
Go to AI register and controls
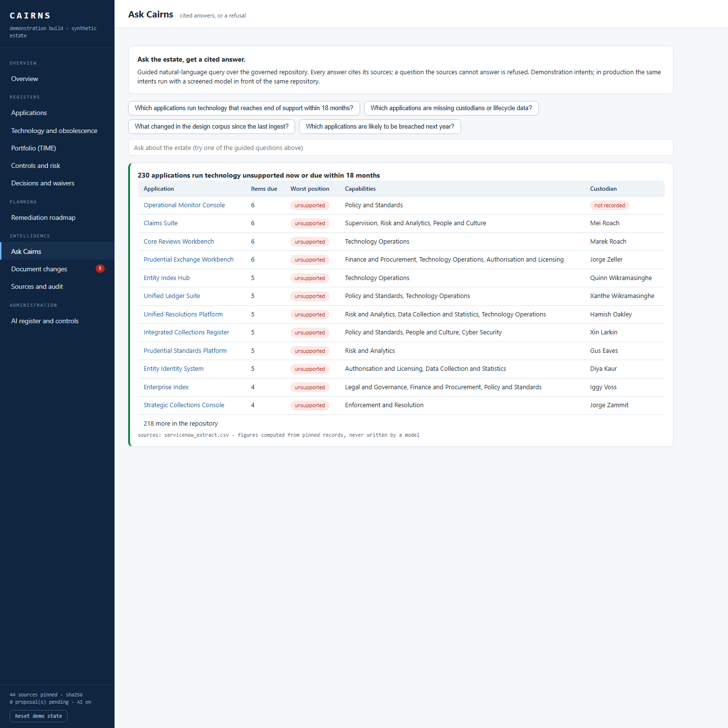[x=57, y=321]
